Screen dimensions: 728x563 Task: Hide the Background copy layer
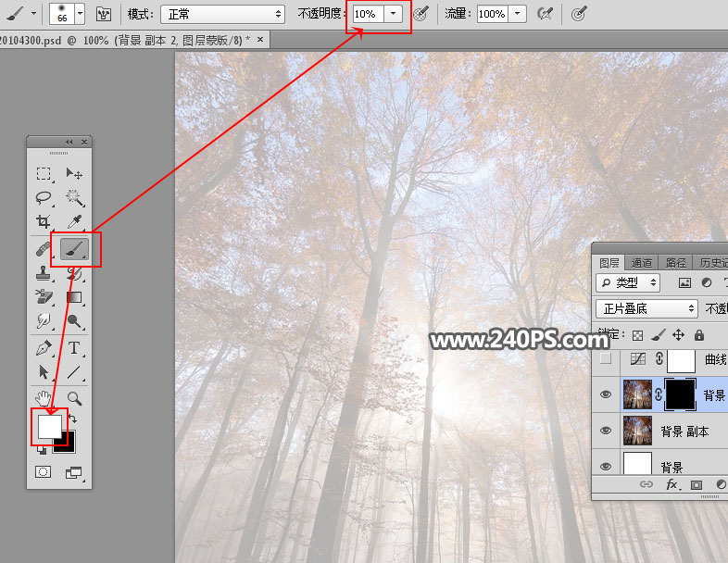tap(606, 431)
